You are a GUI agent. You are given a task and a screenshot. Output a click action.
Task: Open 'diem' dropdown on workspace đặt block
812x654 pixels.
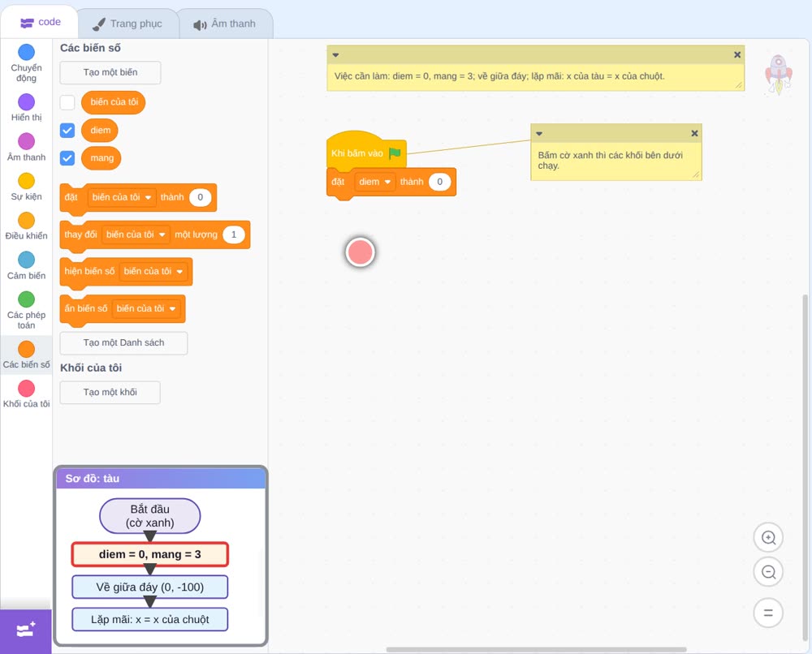point(375,182)
